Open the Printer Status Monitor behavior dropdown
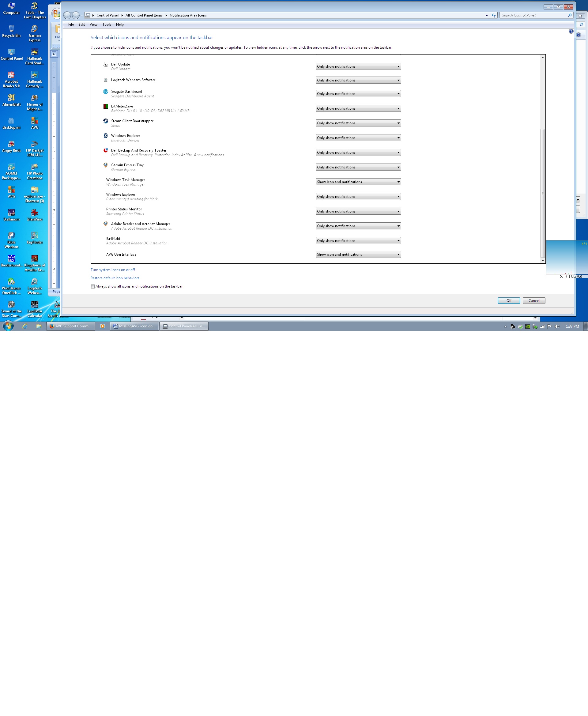588x716 pixels. point(358,211)
